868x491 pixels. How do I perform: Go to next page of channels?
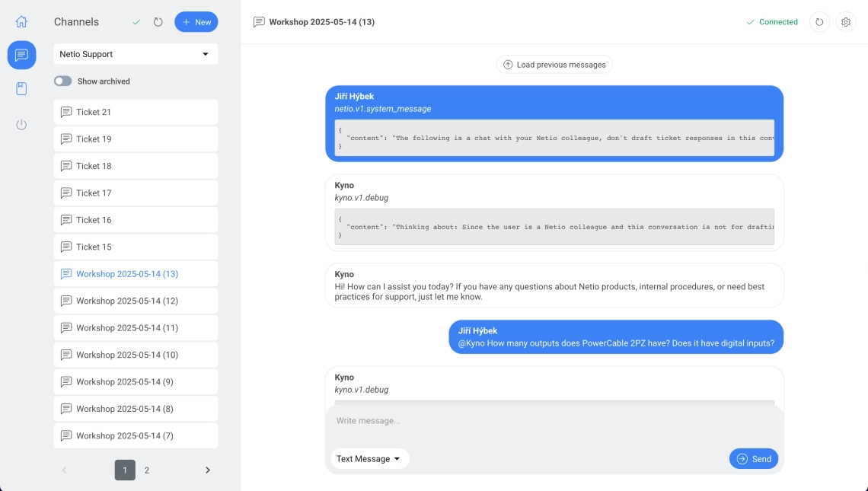pos(208,470)
